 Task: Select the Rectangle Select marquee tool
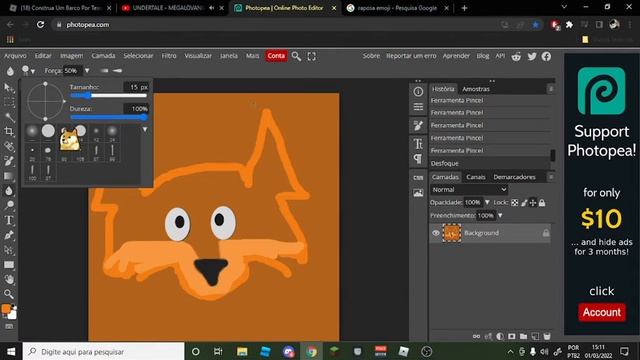click(9, 102)
